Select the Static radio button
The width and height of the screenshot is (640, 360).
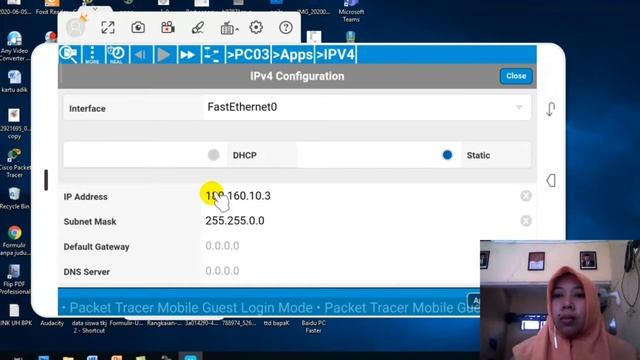pos(447,155)
